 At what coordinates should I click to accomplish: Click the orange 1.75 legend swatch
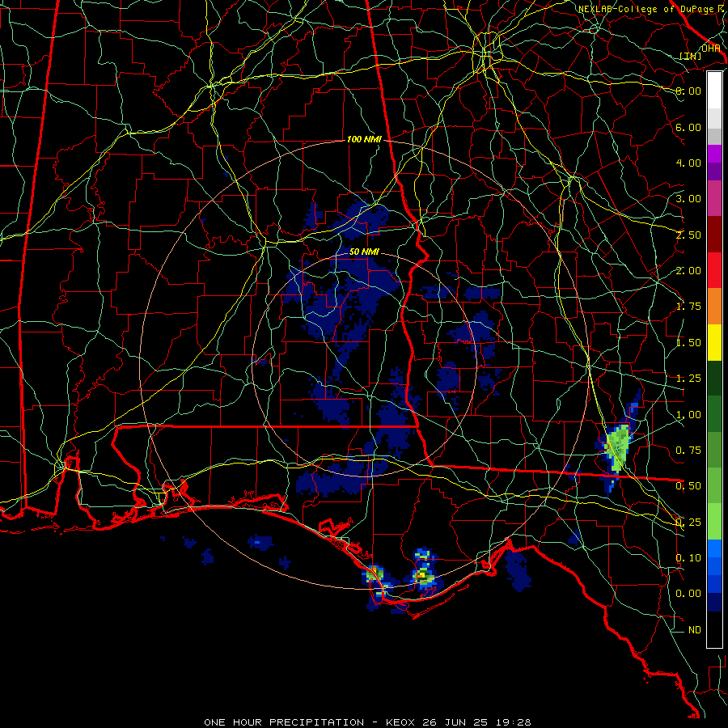click(714, 307)
